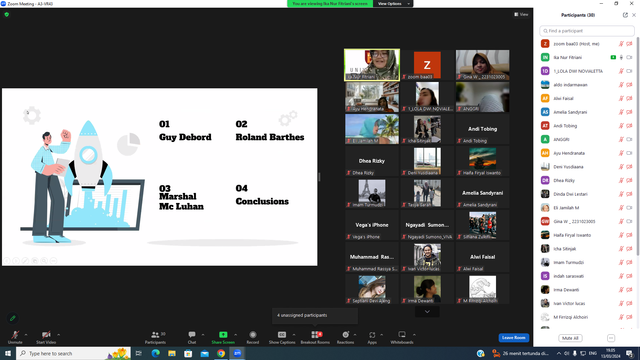
Task: Click the Show Captions CC icon
Action: (x=282, y=335)
